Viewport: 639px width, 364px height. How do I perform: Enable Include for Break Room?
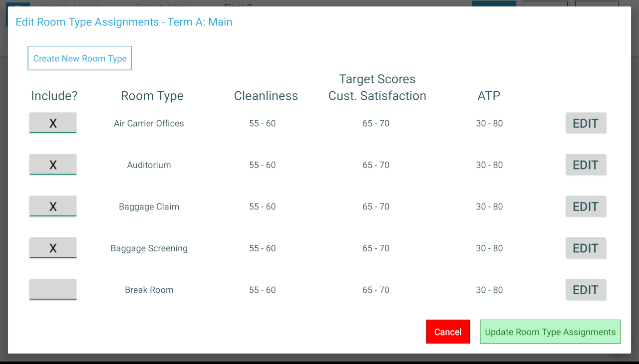[x=53, y=290]
